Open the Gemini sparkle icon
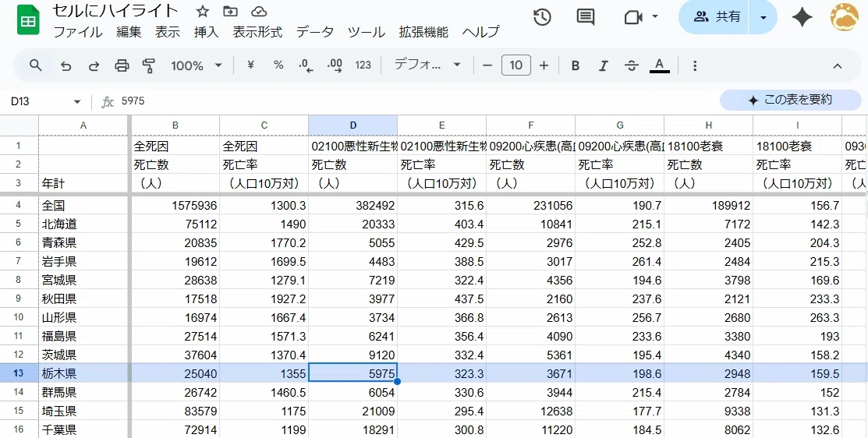The image size is (868, 438). 802,17
